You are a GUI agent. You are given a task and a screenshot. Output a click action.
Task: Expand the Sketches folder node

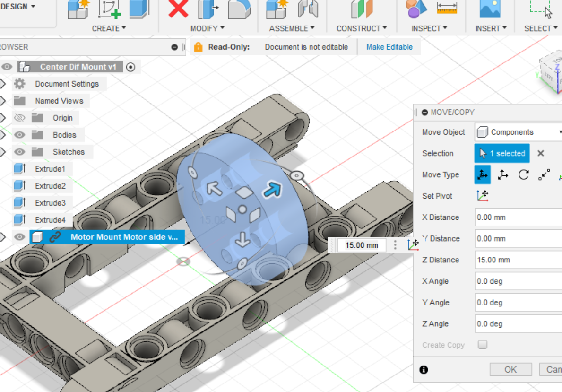click(3, 152)
